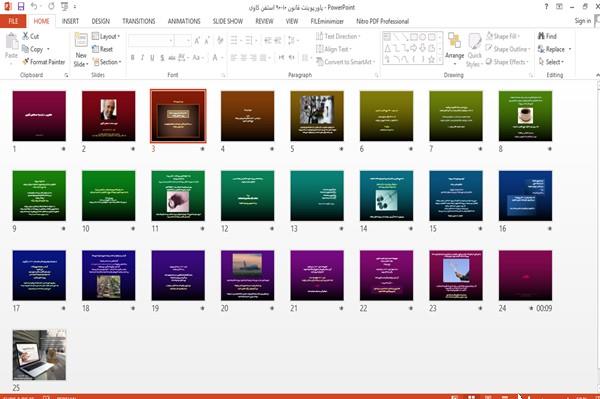This screenshot has height=399, width=600.
Task: Open the Select dropdown in Editing
Action: coord(551,62)
